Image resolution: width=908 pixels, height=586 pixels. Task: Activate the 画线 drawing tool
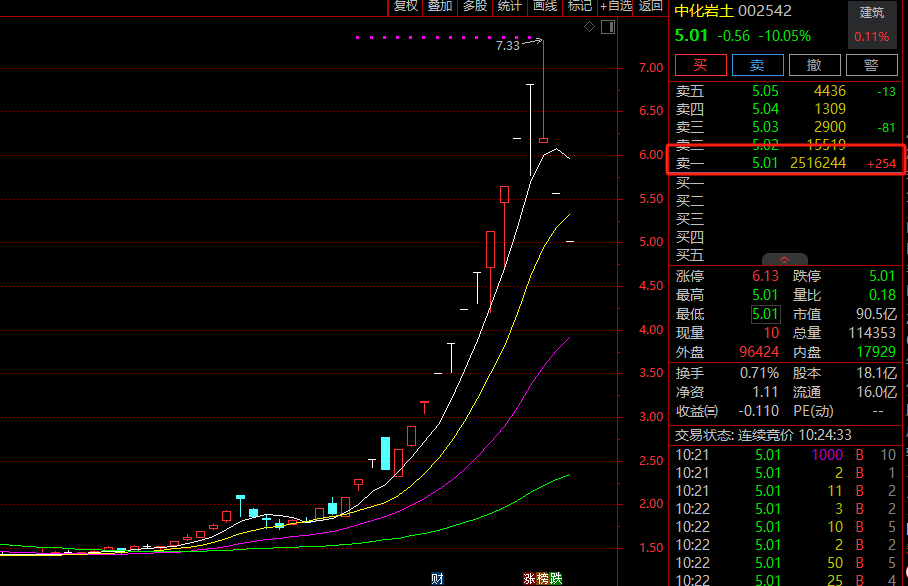545,6
